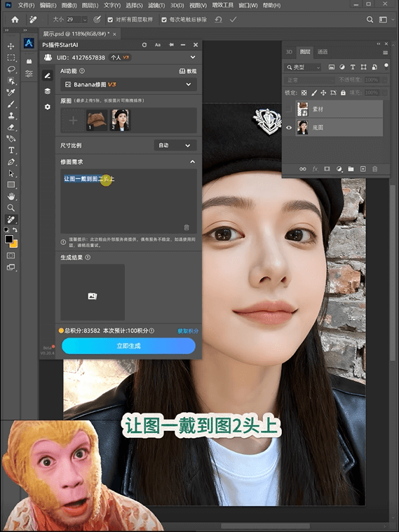Open 教程 tutorial link
This screenshot has width=399, height=532.
188,71
